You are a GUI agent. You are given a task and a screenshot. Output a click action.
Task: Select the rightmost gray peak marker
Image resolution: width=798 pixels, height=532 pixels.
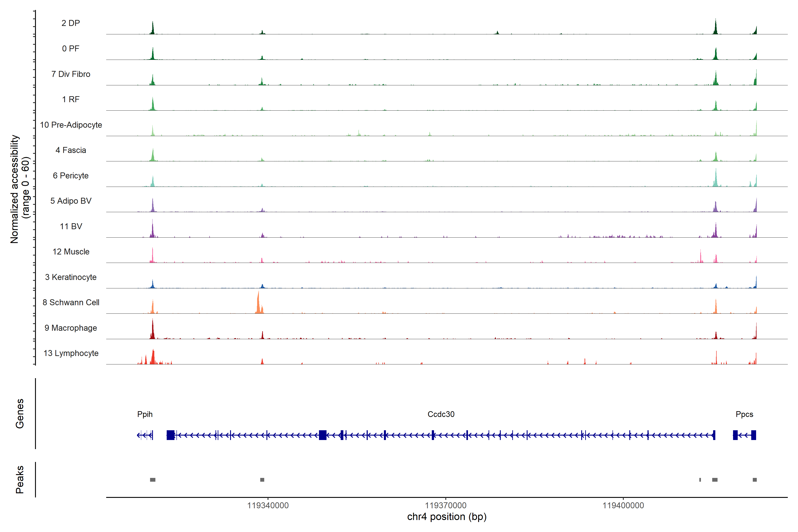click(755, 480)
